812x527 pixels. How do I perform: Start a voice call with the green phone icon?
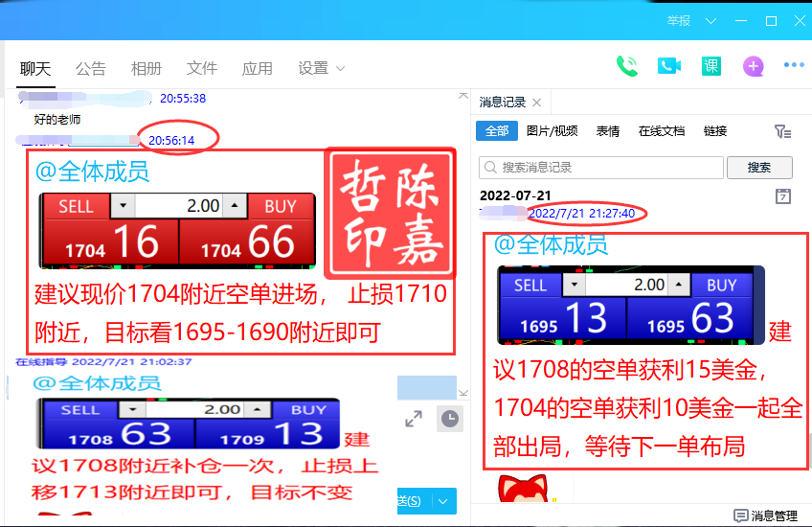[627, 66]
